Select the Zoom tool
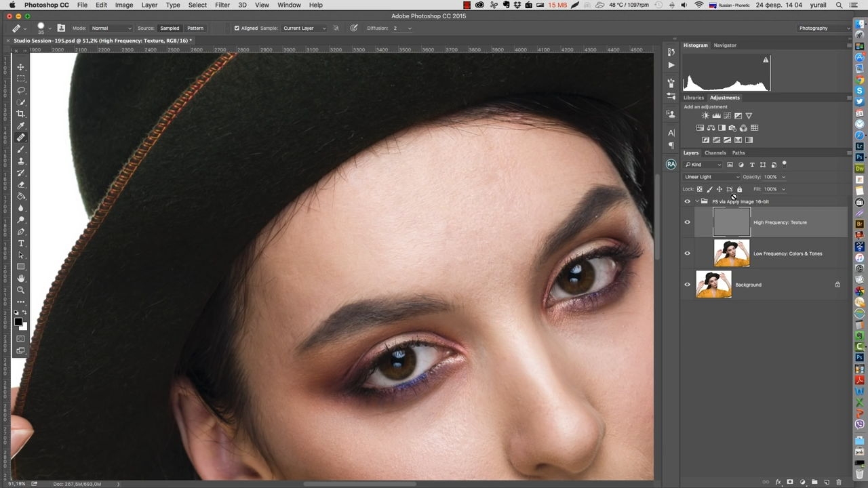The height and width of the screenshot is (488, 868). (x=21, y=290)
